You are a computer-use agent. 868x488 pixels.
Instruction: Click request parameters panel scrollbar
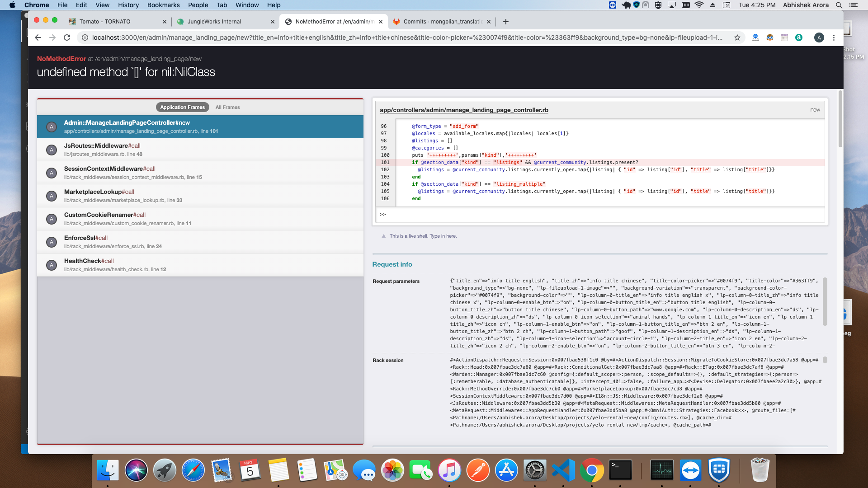point(825,301)
